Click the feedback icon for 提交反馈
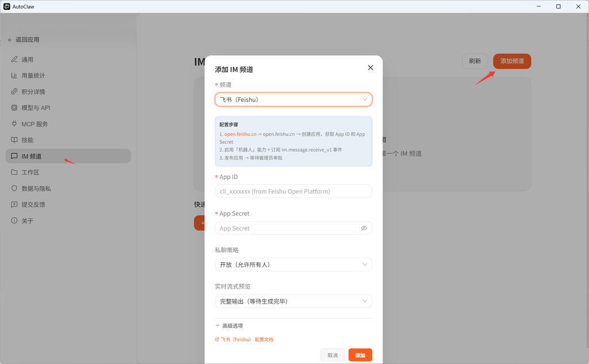Screen dimensions: 589x364 click(14, 204)
